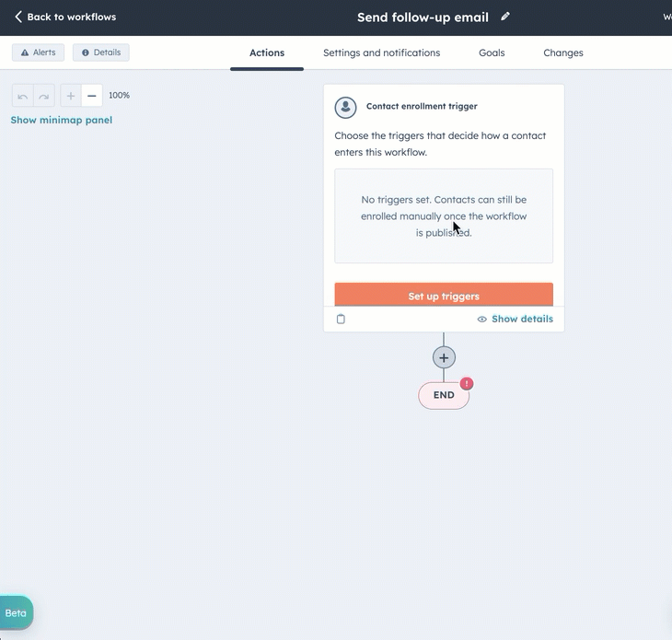Select the END node

(444, 396)
